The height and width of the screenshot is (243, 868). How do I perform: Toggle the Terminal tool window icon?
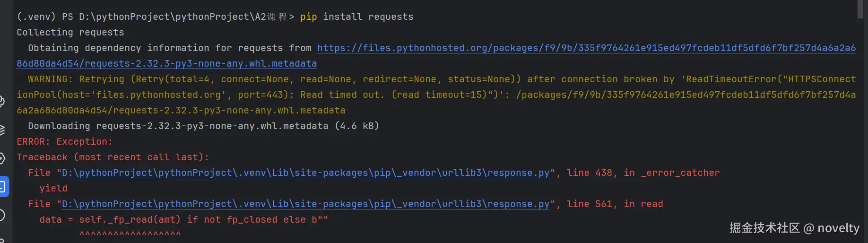tap(2, 187)
